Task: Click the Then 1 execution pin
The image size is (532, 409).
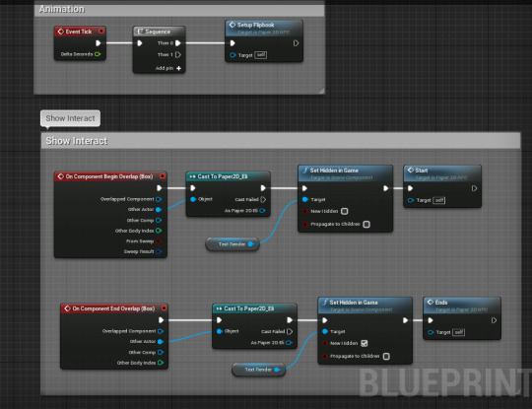Action: click(x=177, y=54)
